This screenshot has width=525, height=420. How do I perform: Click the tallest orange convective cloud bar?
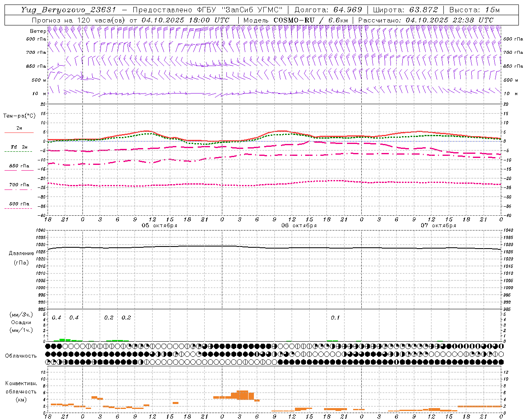(242, 395)
